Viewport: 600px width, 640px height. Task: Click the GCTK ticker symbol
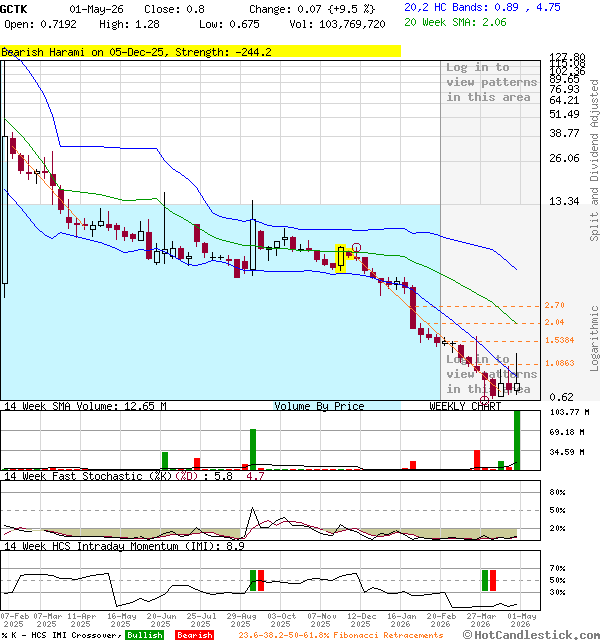click(x=13, y=9)
